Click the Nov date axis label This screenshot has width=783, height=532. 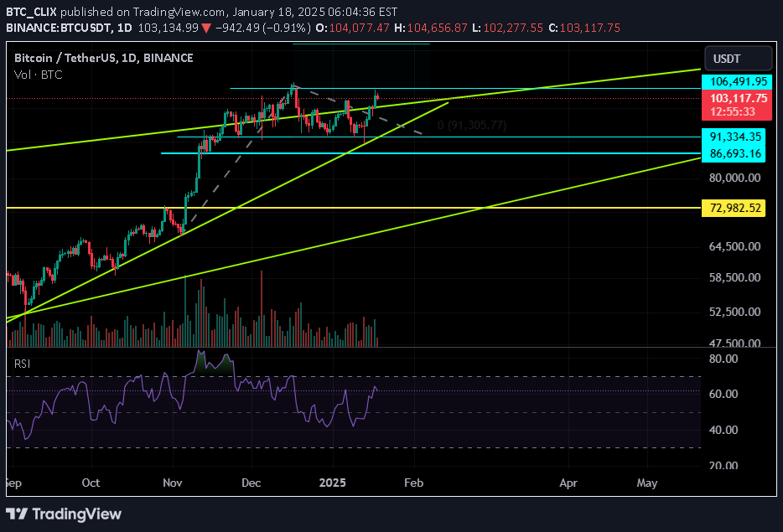173,483
